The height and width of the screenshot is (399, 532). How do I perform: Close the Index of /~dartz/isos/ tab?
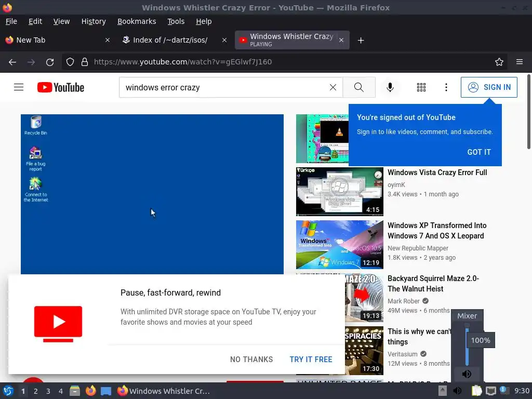[224, 40]
